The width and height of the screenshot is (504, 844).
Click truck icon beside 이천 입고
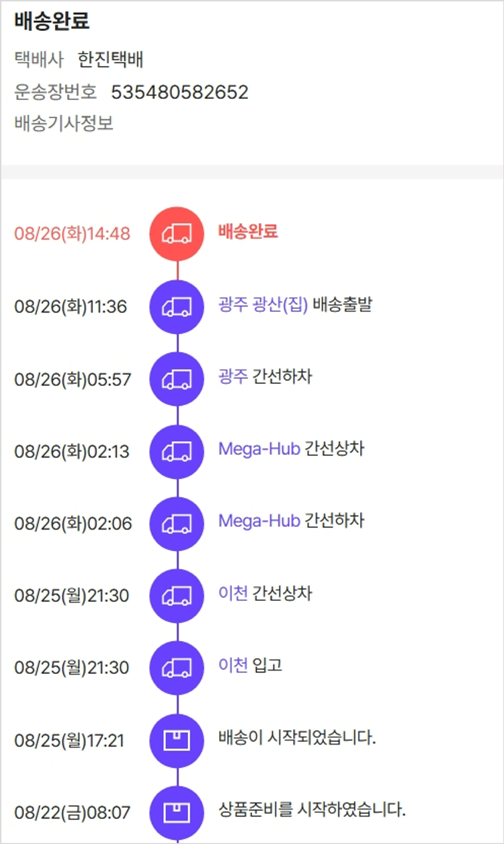[177, 667]
